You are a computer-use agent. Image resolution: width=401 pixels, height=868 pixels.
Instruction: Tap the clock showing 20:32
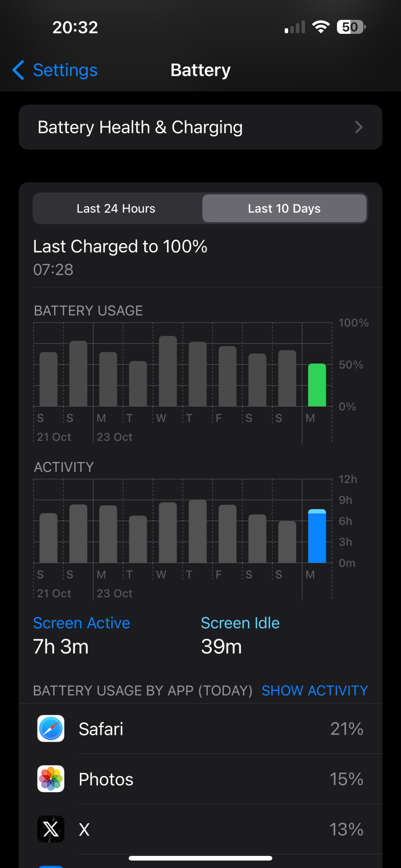pyautogui.click(x=75, y=27)
